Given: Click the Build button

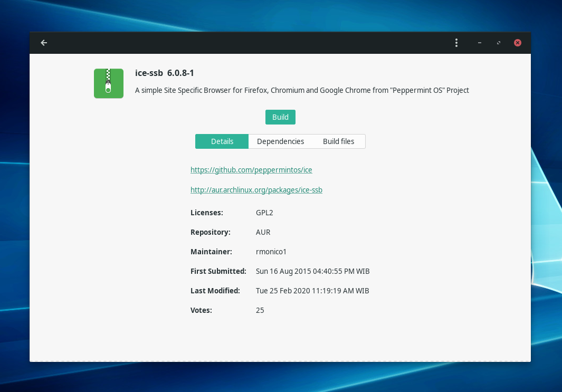Looking at the screenshot, I should [280, 117].
